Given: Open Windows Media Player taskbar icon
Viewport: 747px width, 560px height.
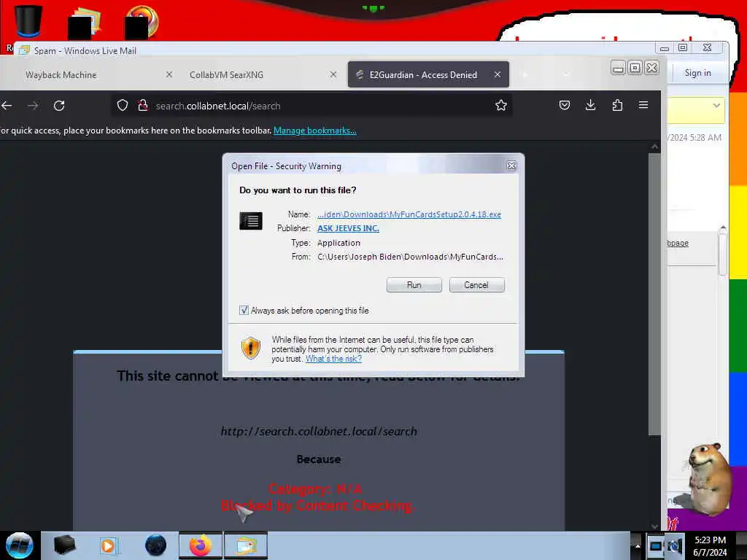Looking at the screenshot, I should coord(109,545).
